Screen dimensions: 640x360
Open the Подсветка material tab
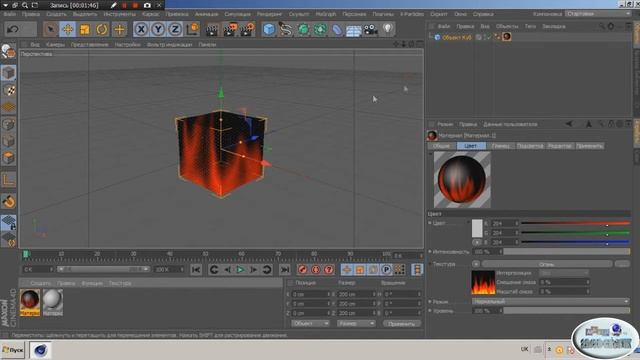530,146
